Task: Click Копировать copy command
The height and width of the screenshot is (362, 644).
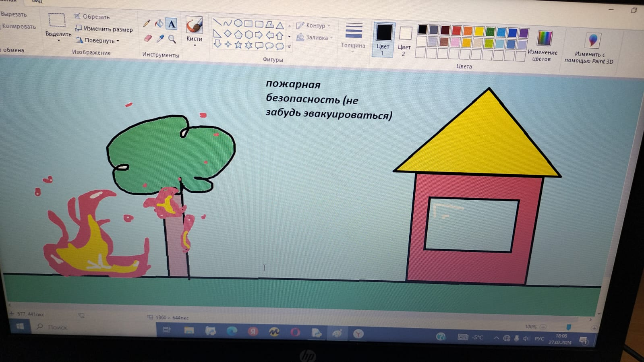Action: point(18,26)
